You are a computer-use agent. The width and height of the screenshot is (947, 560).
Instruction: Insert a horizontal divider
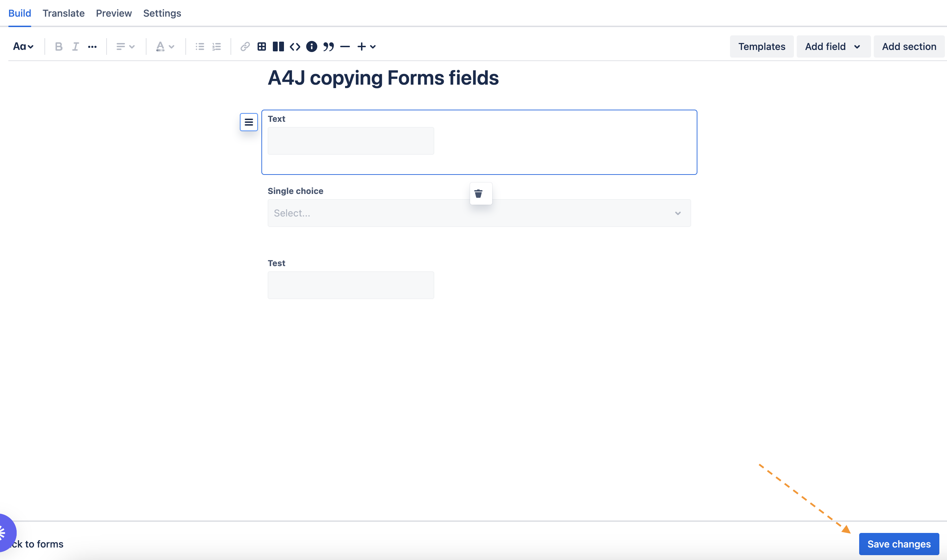[x=345, y=46]
